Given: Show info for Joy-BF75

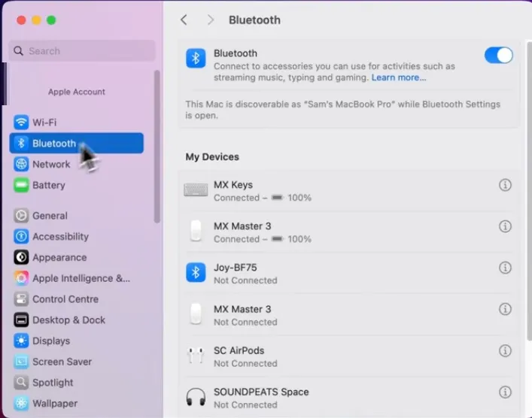Looking at the screenshot, I should (505, 268).
